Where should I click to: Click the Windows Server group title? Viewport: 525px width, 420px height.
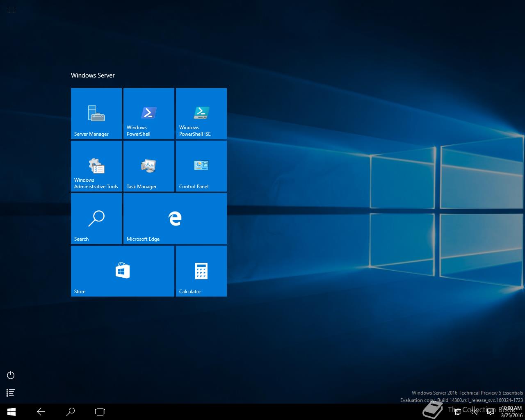[93, 75]
